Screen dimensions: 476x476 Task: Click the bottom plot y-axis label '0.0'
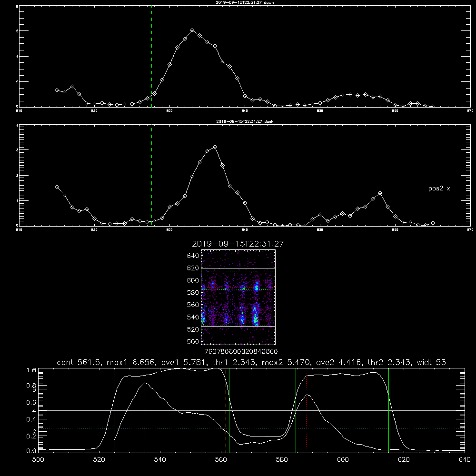pos(31,451)
